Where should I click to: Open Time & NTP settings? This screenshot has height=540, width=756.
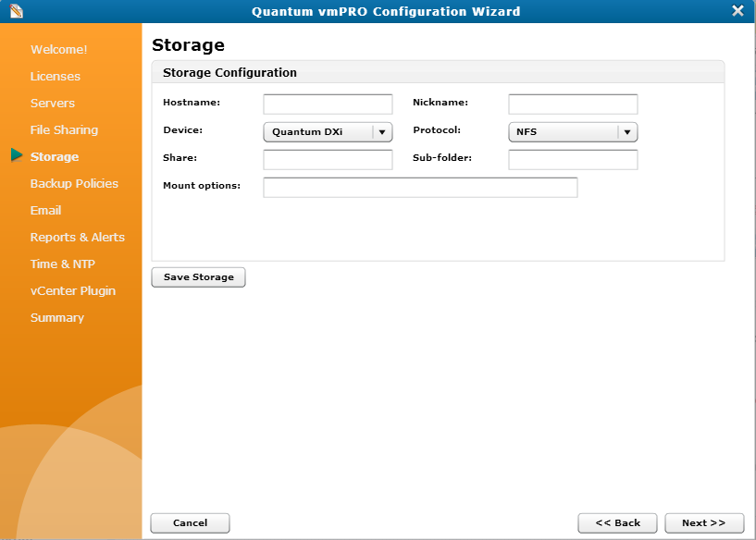point(61,264)
